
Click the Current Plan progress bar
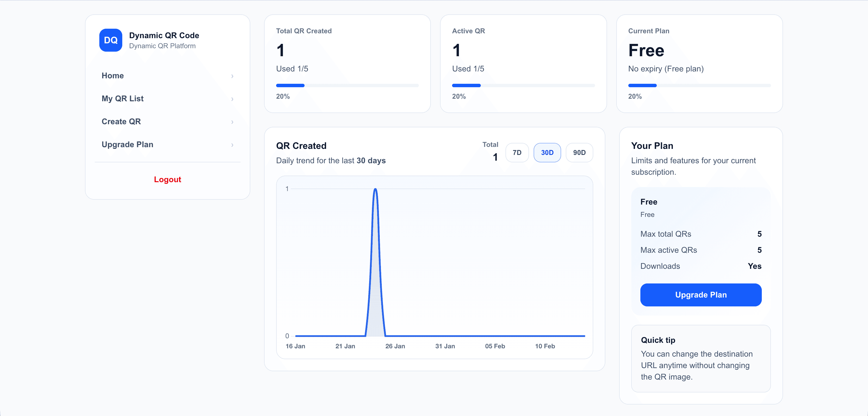(699, 85)
